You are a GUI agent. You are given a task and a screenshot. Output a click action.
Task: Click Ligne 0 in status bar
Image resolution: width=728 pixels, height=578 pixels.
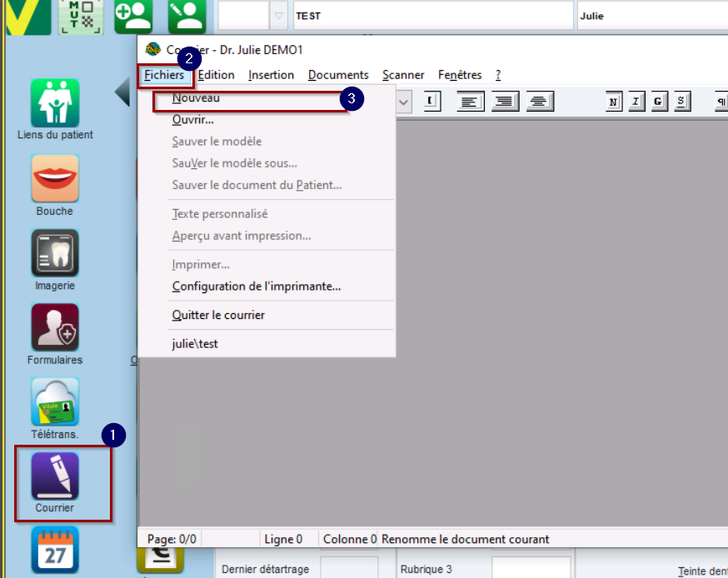283,540
